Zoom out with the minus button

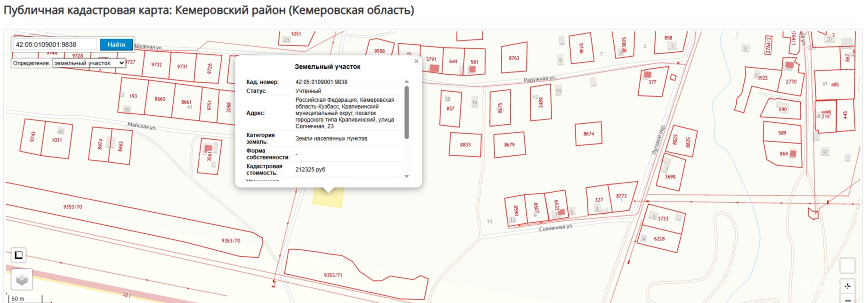point(847,299)
